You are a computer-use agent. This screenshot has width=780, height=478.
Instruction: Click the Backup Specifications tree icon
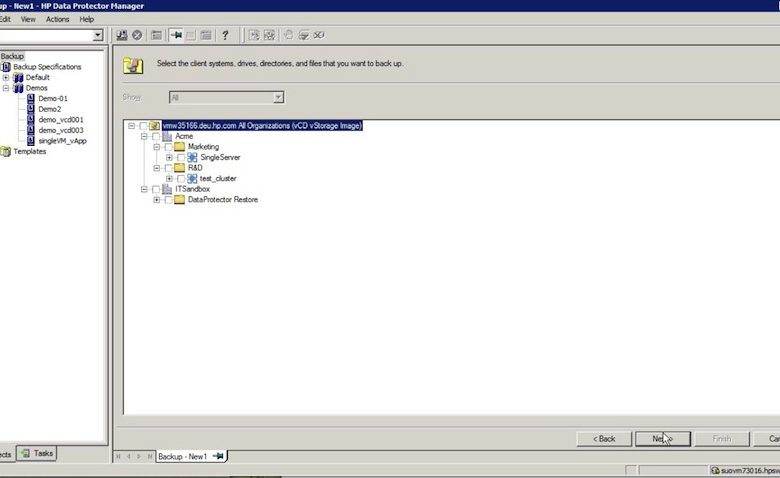pos(6,67)
